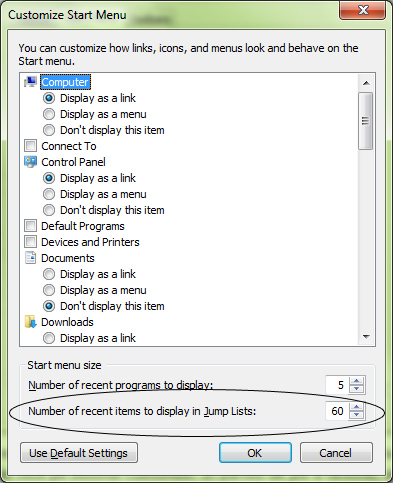Confirm with the OK button

click(255, 453)
